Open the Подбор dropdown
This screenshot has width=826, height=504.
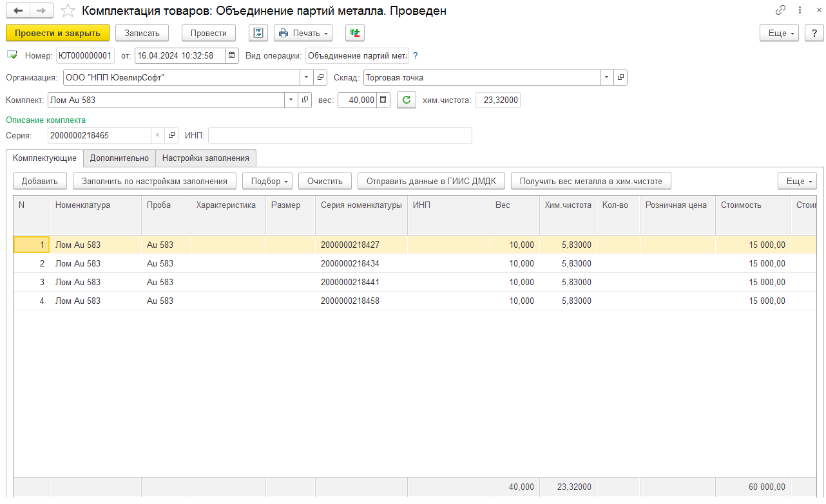(x=267, y=182)
